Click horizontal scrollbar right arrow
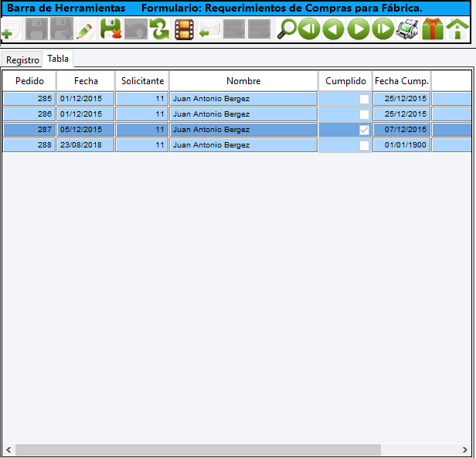 pyautogui.click(x=465, y=450)
